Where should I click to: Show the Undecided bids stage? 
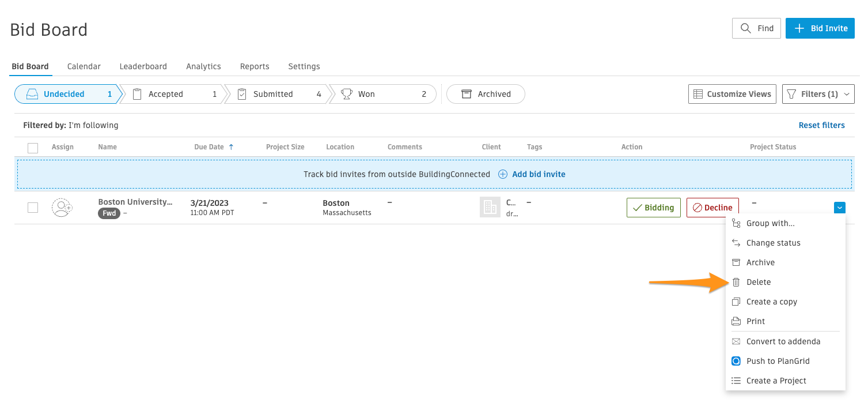(x=68, y=94)
